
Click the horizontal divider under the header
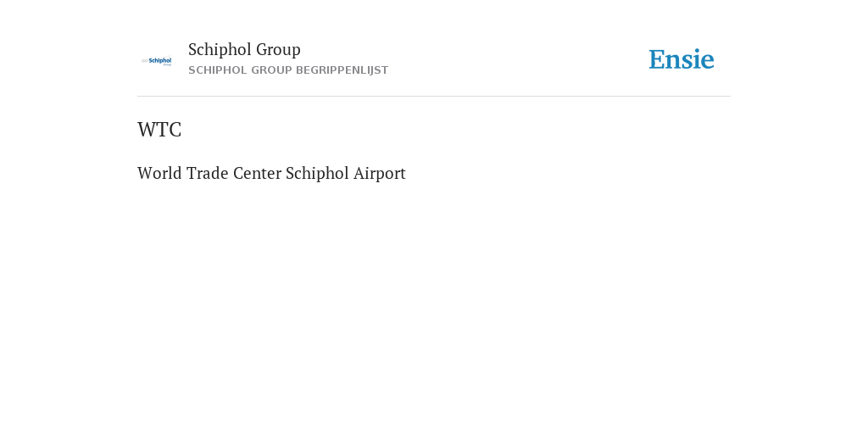tap(434, 97)
